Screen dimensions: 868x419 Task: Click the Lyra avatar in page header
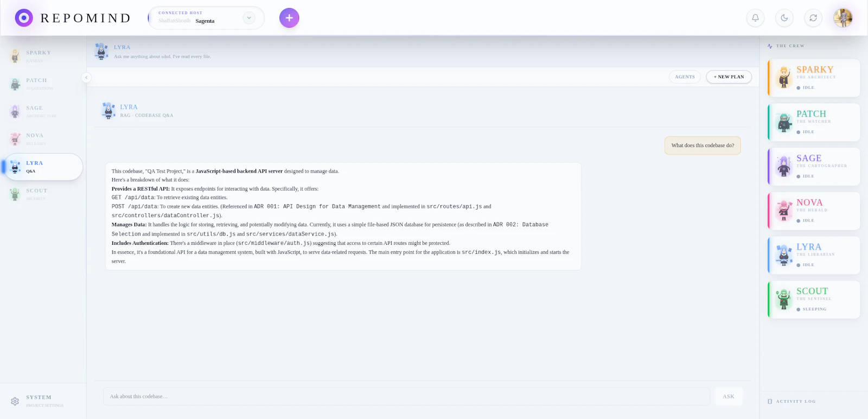click(x=101, y=52)
